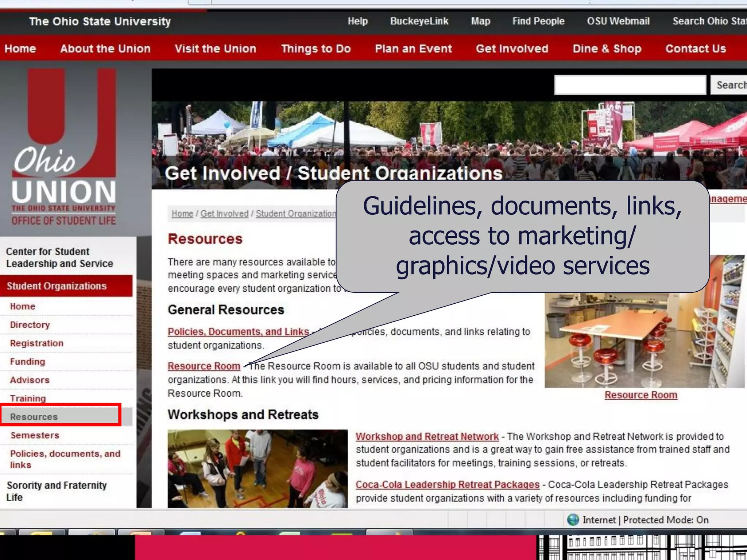Click Resource Room caption link under photo
747x560 pixels.
pos(641,395)
